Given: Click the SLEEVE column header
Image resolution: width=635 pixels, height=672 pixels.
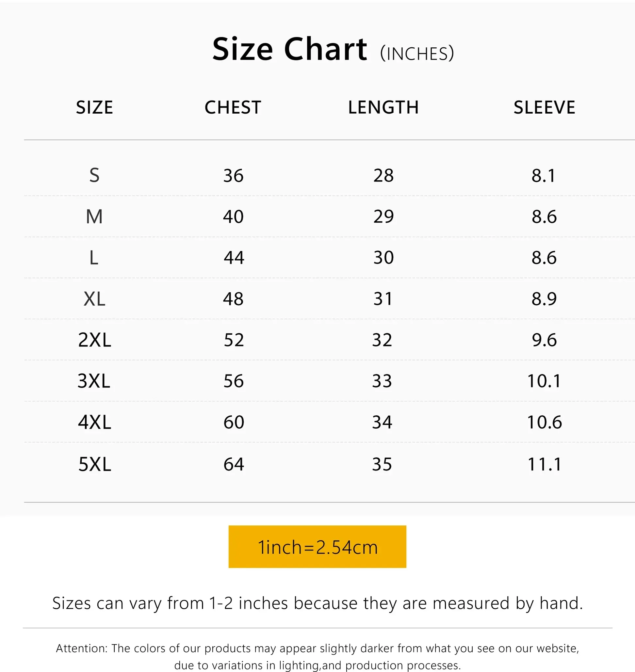Looking at the screenshot, I should pos(544,108).
